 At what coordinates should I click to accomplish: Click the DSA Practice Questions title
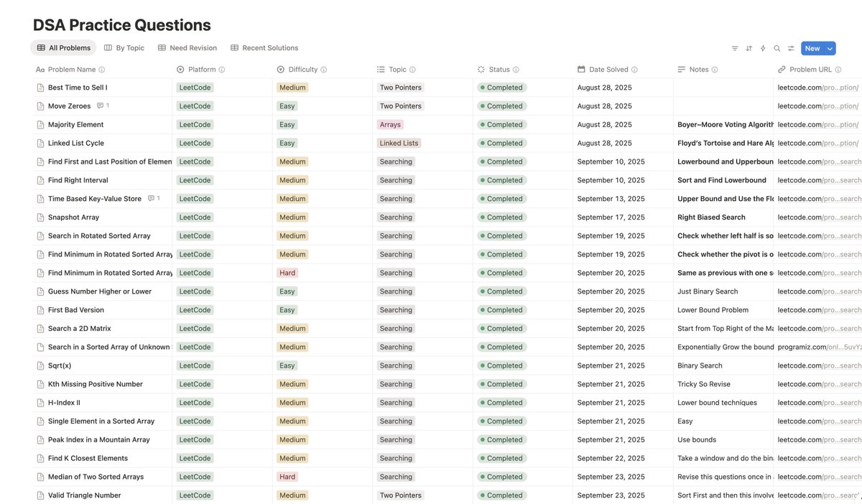coord(122,25)
